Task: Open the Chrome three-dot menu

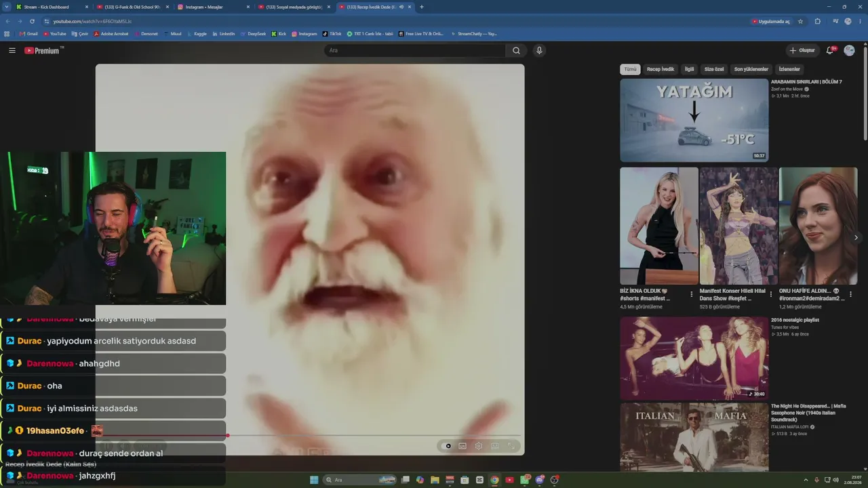Action: click(861, 21)
